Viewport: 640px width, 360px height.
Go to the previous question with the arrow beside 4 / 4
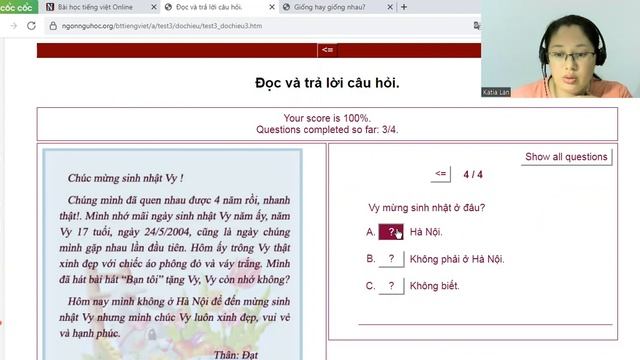click(440, 174)
